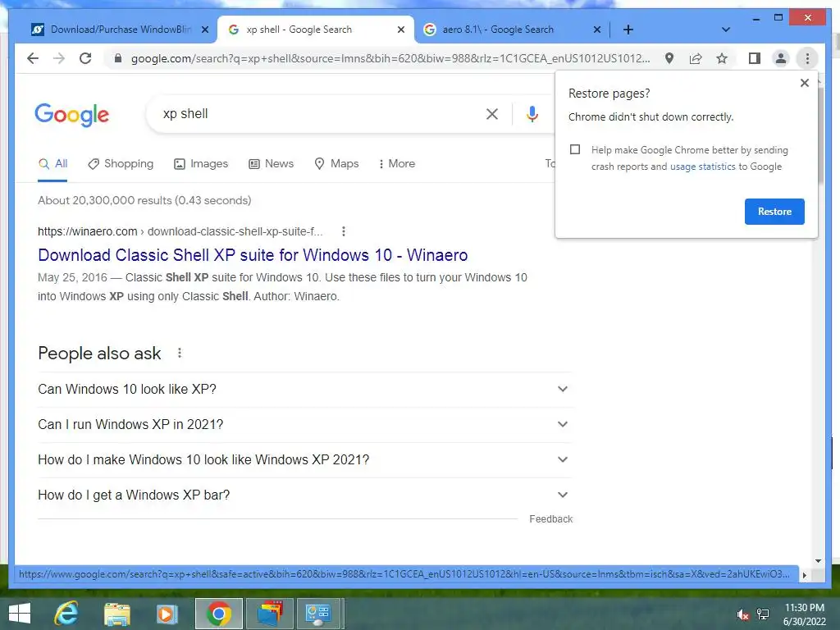Viewport: 840px width, 630px height.
Task: Open the taskbar clock and date
Action: [804, 614]
